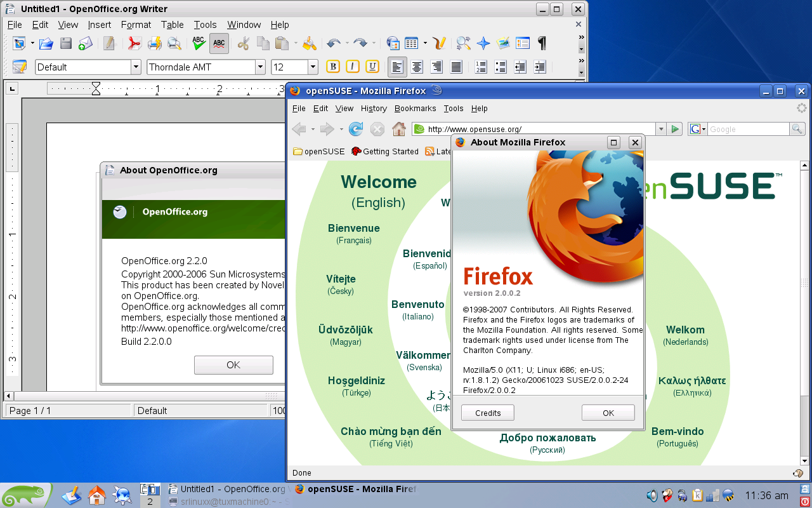Click Credits in About Mozilla Firefox
Viewport: 812px width, 508px height.
tap(488, 413)
